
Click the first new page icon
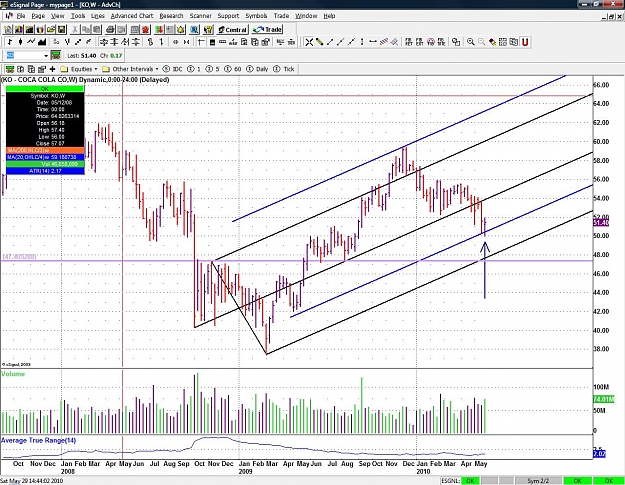(x=8, y=29)
